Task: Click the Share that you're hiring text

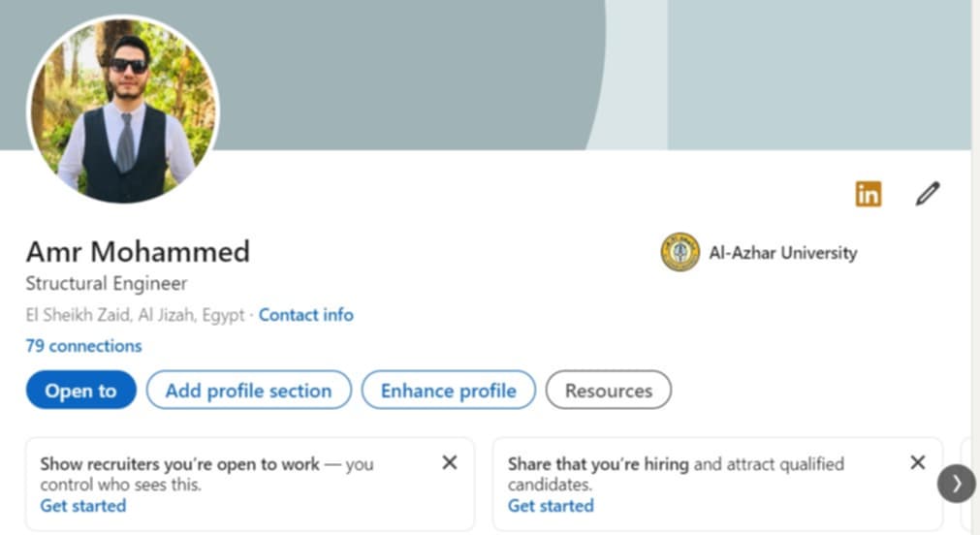Action: pos(598,463)
